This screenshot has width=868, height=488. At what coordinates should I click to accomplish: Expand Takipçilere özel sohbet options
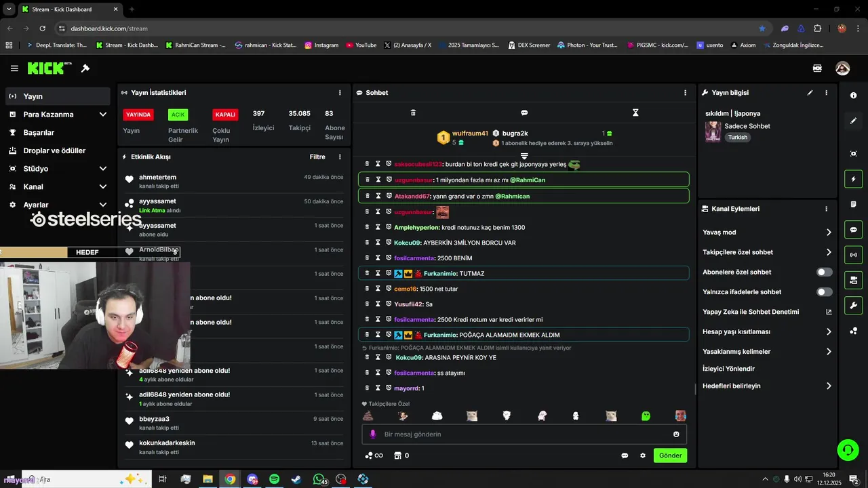point(829,252)
